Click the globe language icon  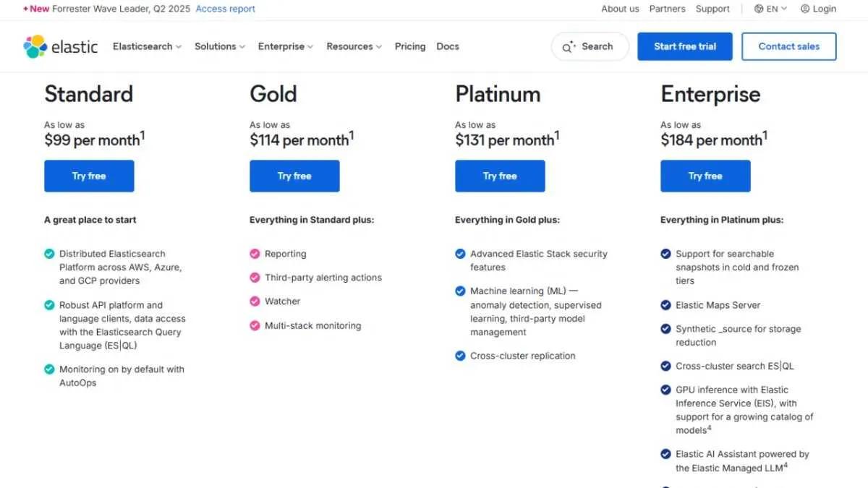759,9
